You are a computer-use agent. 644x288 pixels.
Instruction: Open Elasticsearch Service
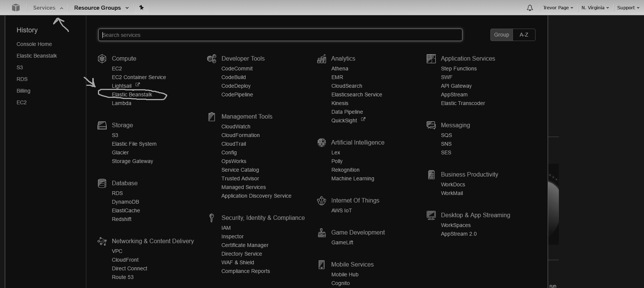[356, 94]
